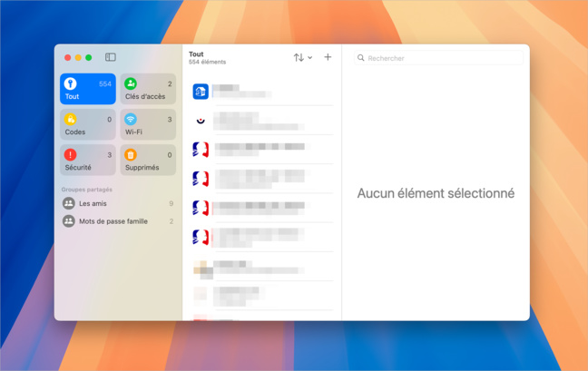Select the sixth password list entry
This screenshot has width=588, height=371.
pos(261,238)
